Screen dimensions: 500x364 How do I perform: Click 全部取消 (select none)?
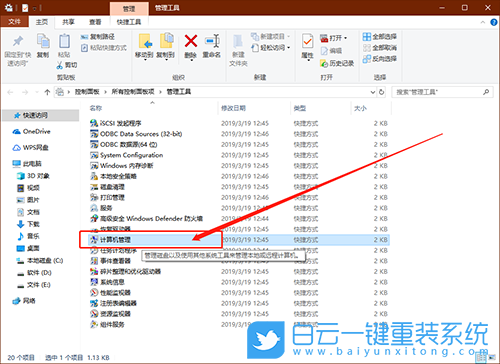[380, 48]
